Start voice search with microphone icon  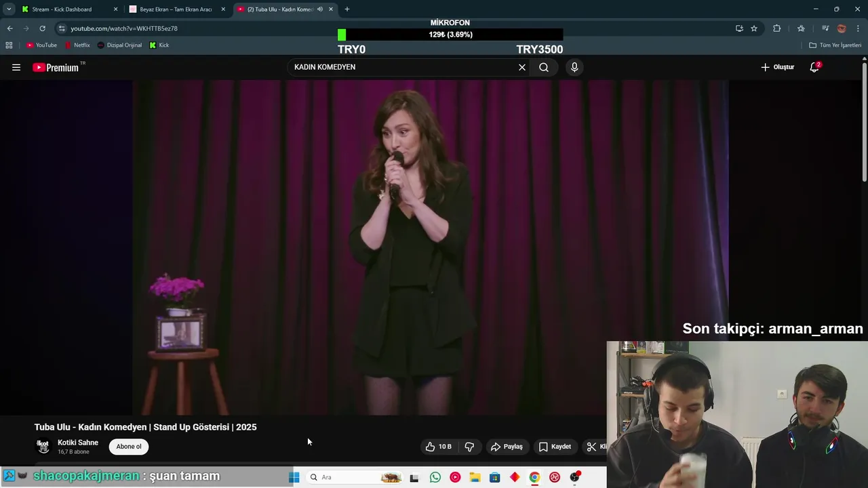click(x=574, y=67)
